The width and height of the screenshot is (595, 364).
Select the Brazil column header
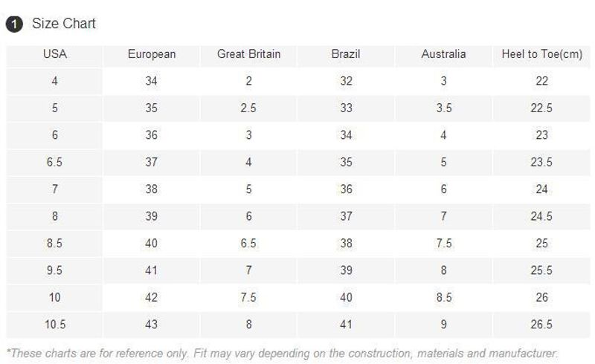click(346, 54)
